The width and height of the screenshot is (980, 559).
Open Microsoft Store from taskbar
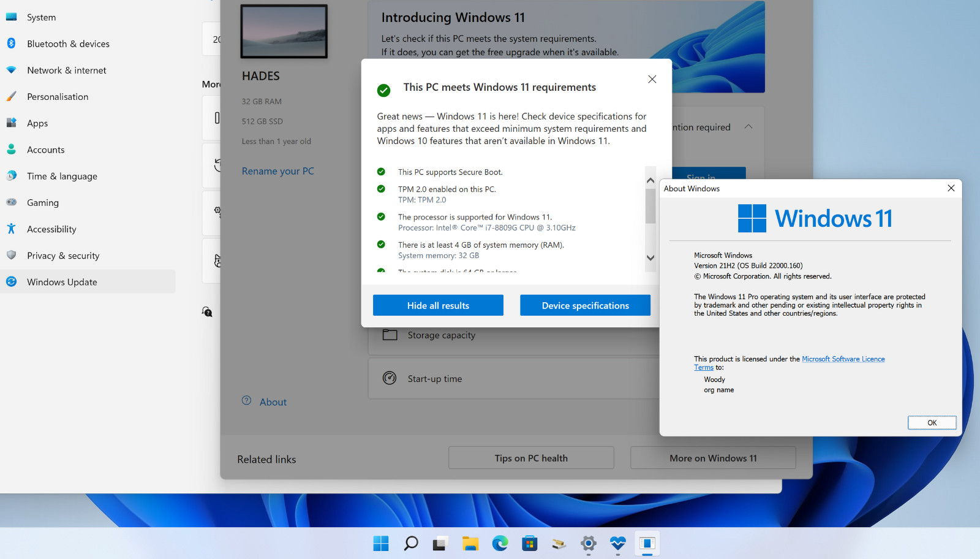click(x=529, y=544)
